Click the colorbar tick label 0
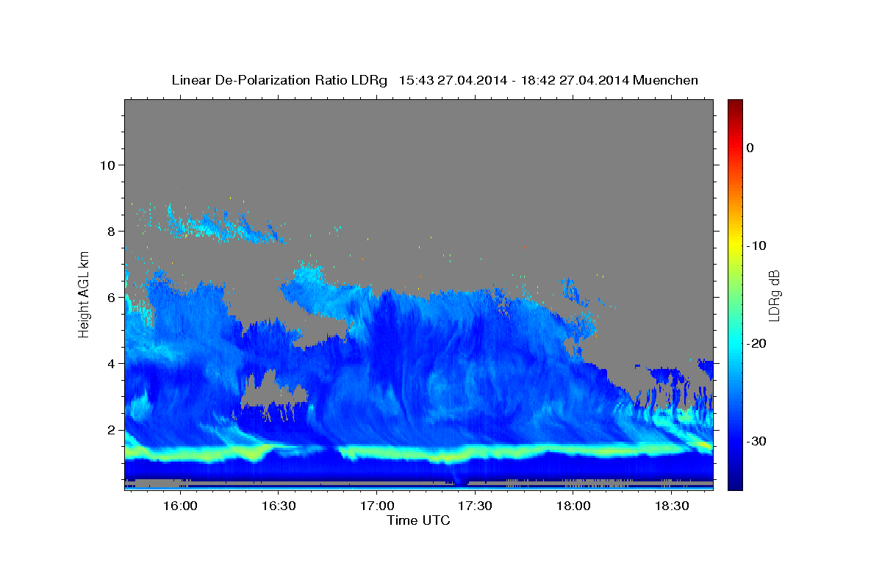The height and width of the screenshot is (588, 882). (750, 148)
